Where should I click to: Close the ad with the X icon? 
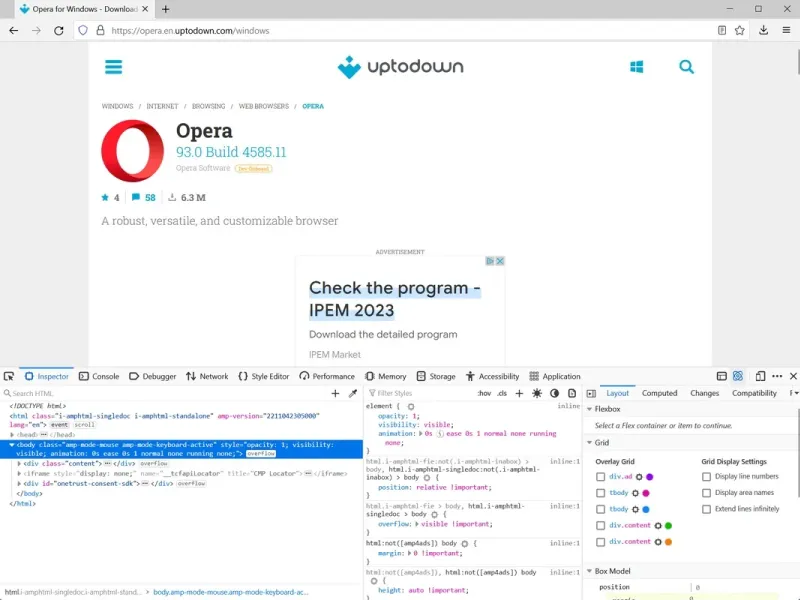[x=500, y=261]
